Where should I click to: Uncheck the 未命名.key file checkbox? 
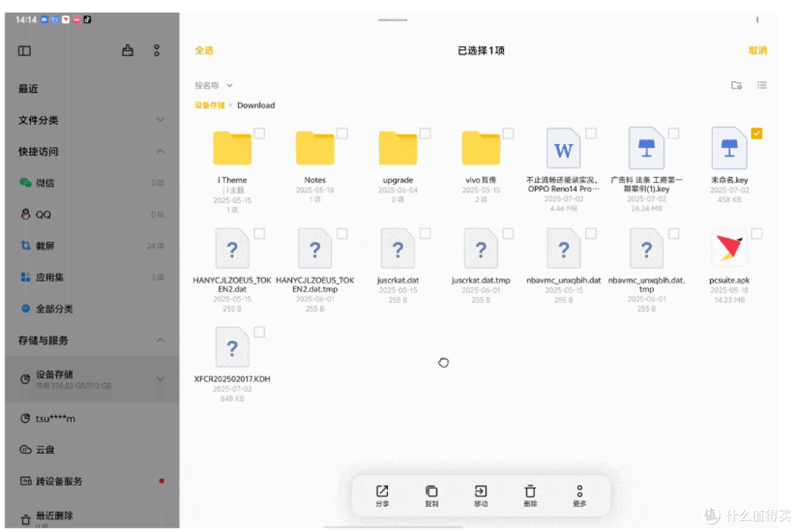click(x=757, y=134)
